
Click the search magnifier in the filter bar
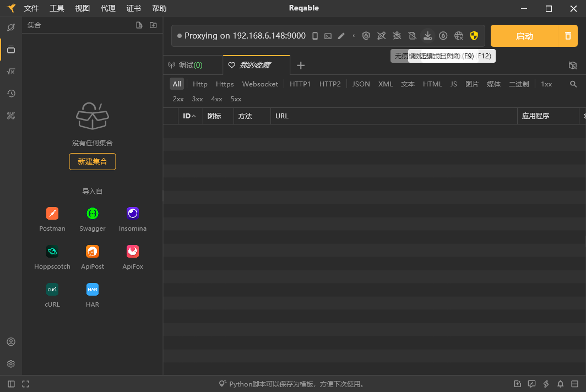573,84
